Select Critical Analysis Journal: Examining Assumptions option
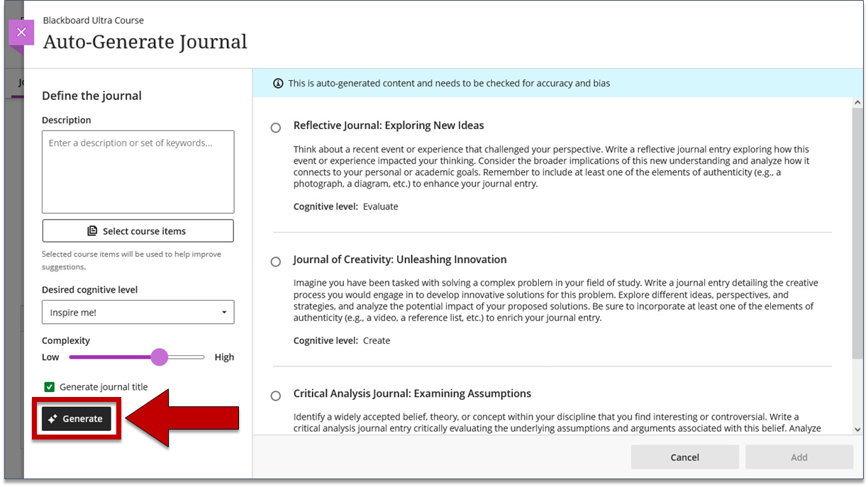868x487 pixels. click(x=276, y=396)
